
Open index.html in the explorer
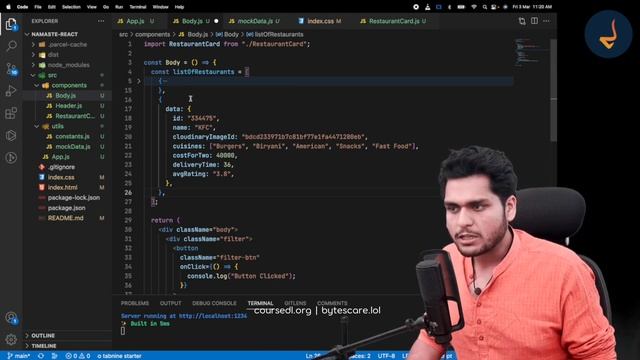coord(62,187)
